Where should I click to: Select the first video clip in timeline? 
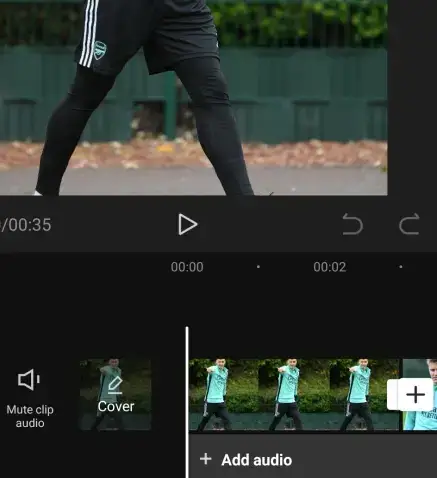point(293,394)
